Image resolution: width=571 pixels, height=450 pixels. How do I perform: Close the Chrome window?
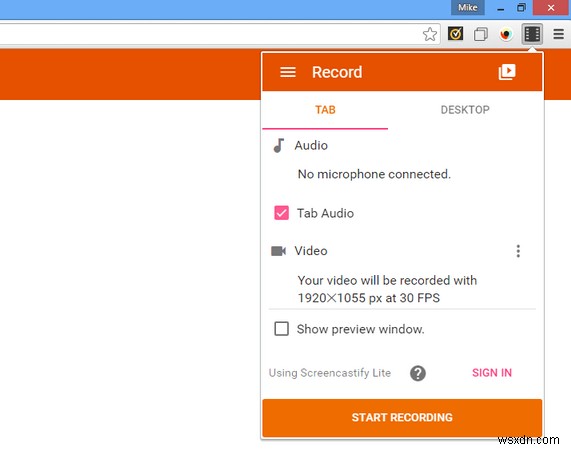pos(551,8)
